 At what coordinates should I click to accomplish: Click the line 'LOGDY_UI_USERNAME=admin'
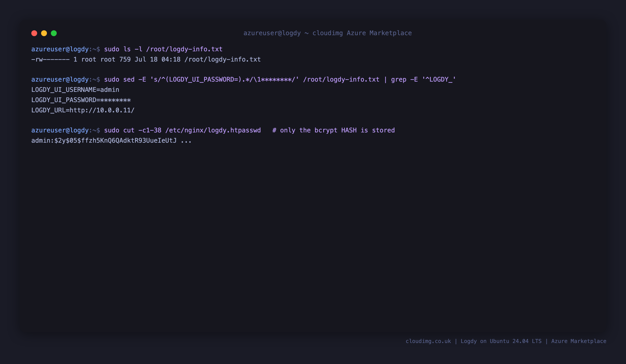(75, 90)
